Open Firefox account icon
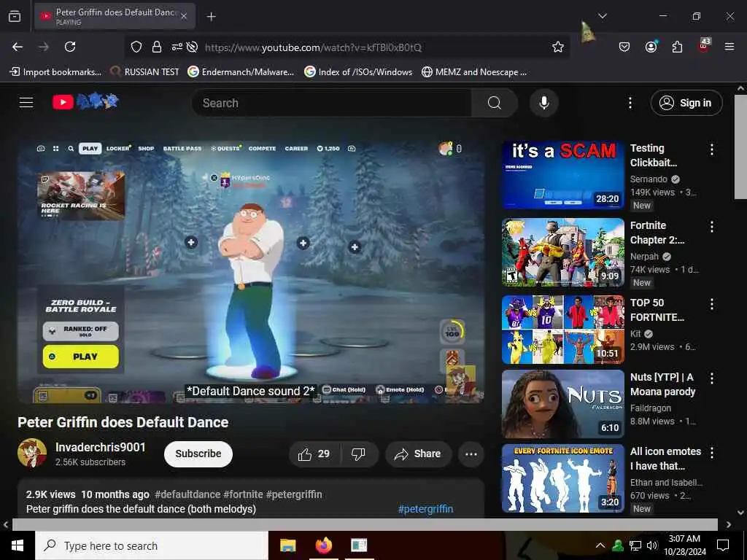Image resolution: width=747 pixels, height=560 pixels. pyautogui.click(x=651, y=47)
